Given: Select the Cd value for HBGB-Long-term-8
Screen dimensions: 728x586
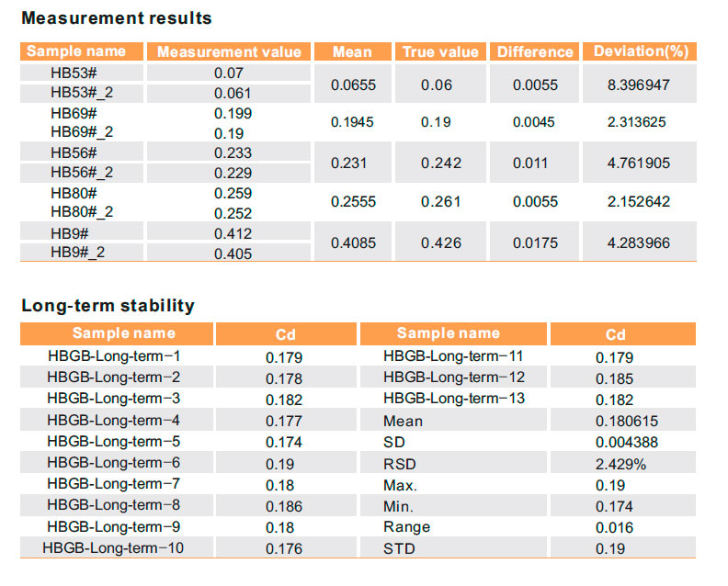Looking at the screenshot, I should (x=282, y=506).
